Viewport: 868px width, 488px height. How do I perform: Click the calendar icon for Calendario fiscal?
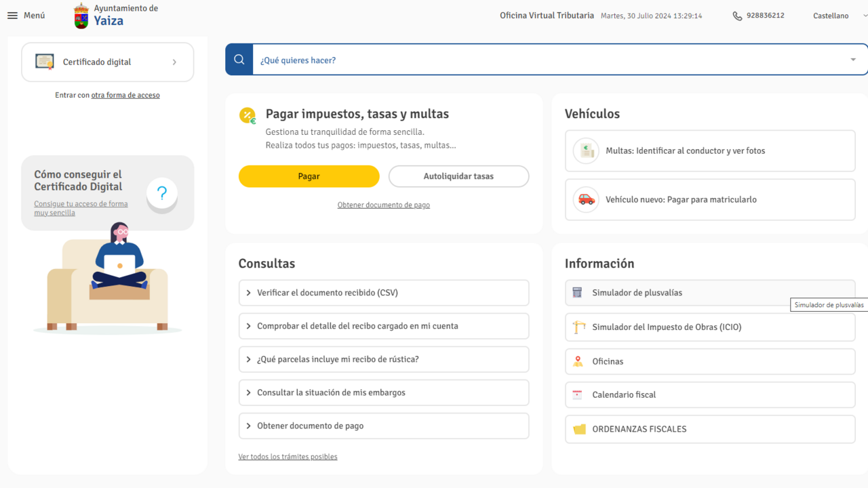[577, 394]
